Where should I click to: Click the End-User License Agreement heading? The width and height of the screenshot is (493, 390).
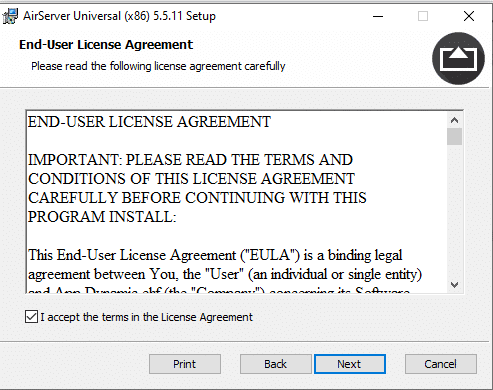click(106, 45)
